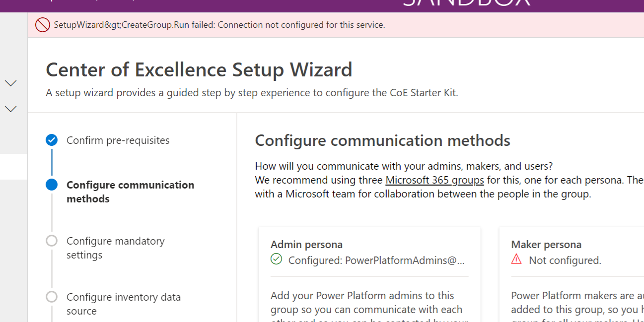Select the blue Configure communication methods step indicator
The image size is (644, 322).
click(52, 185)
